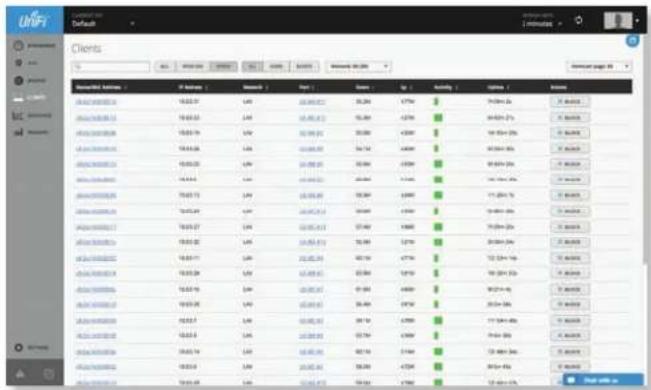This screenshot has width=651, height=390.
Task: Open the items per page dropdown
Action: tap(600, 66)
